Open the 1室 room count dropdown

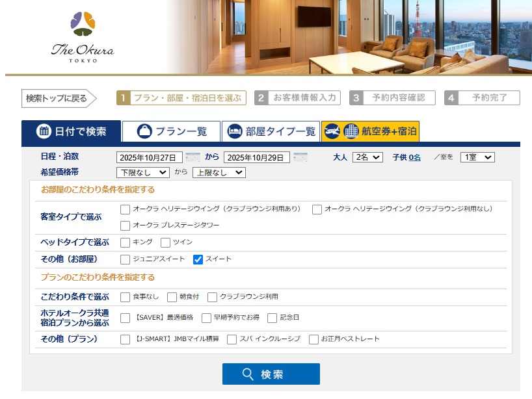477,157
